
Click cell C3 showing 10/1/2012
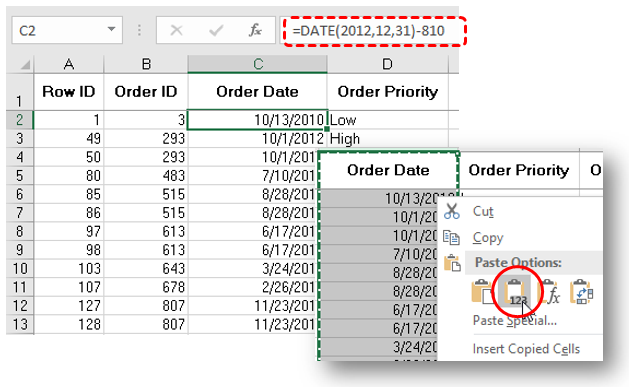pyautogui.click(x=258, y=139)
